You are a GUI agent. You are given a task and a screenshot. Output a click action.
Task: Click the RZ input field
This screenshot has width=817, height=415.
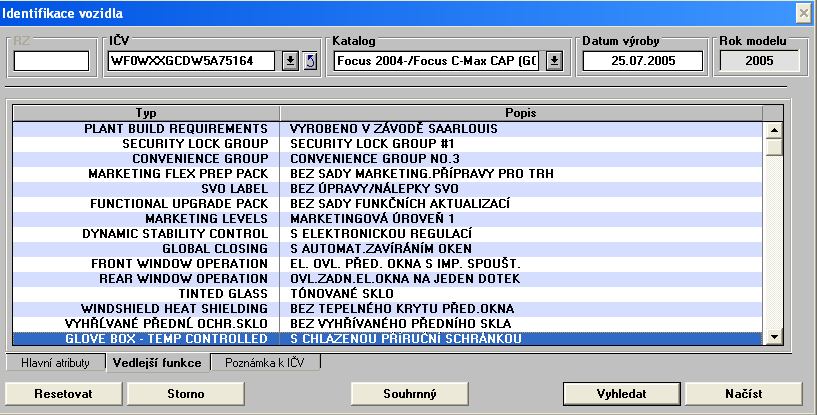click(x=51, y=61)
